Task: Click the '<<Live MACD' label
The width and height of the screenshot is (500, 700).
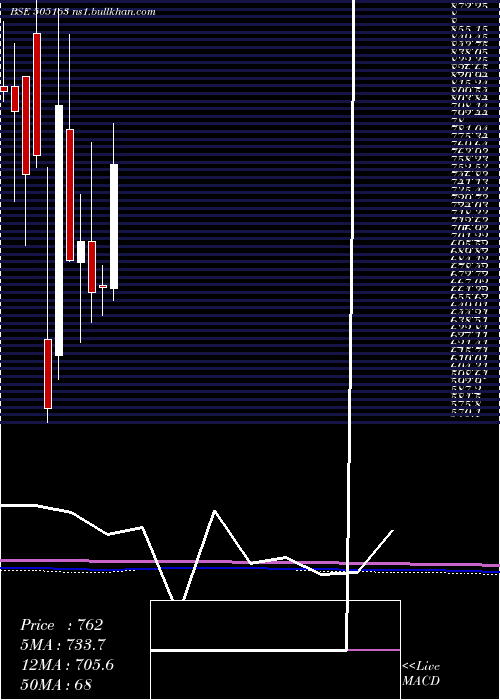Action: (x=421, y=674)
